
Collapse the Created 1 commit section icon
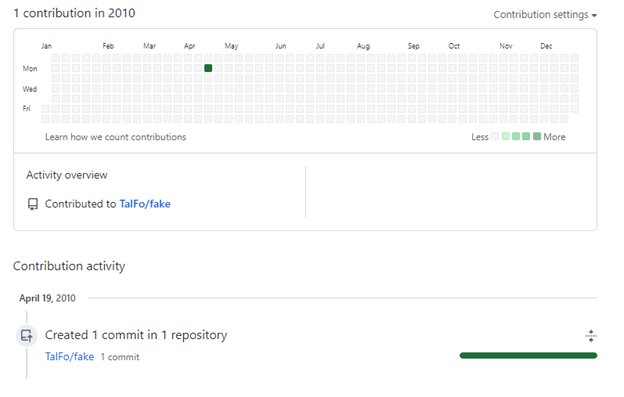coord(591,336)
